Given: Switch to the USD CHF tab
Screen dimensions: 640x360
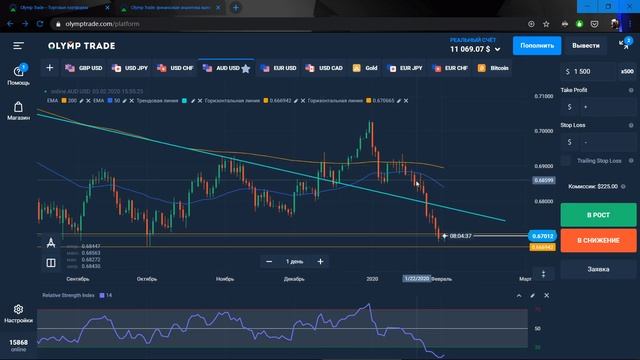Looking at the screenshot, I should point(176,68).
